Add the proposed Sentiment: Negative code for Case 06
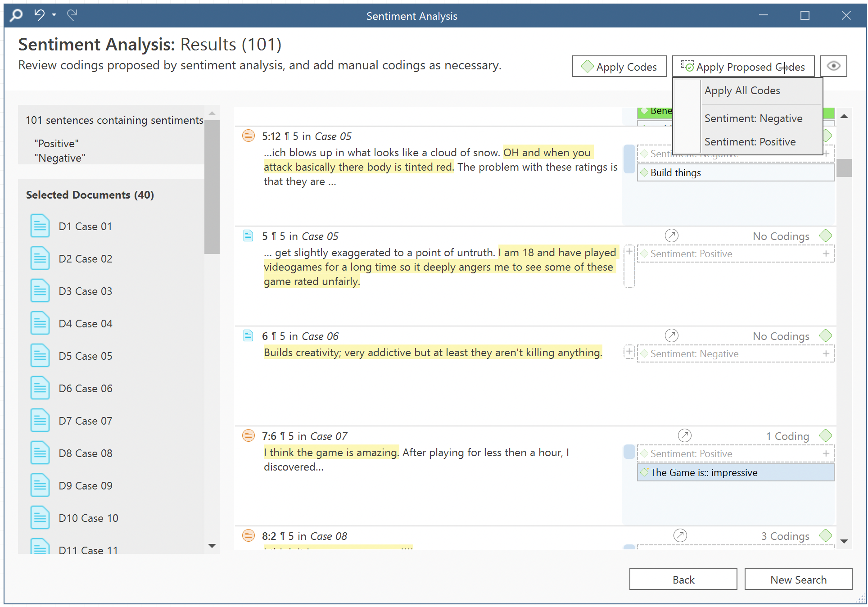868x607 pixels. 826,353
